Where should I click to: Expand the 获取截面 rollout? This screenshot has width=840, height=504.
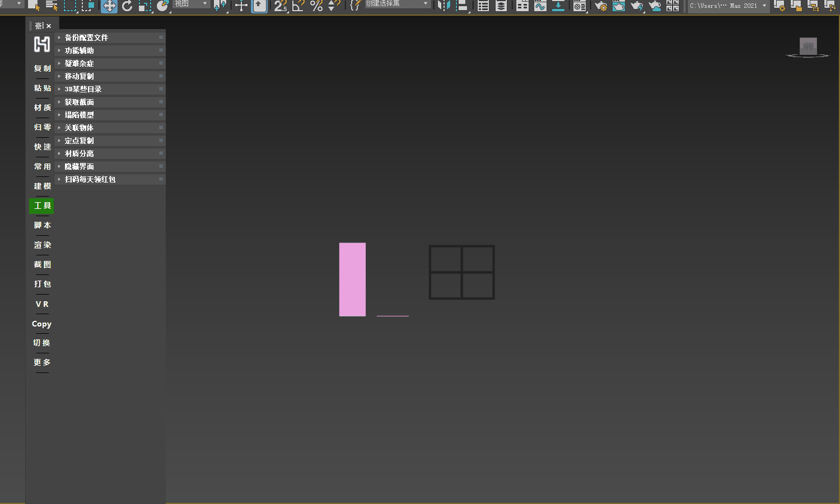(110, 102)
